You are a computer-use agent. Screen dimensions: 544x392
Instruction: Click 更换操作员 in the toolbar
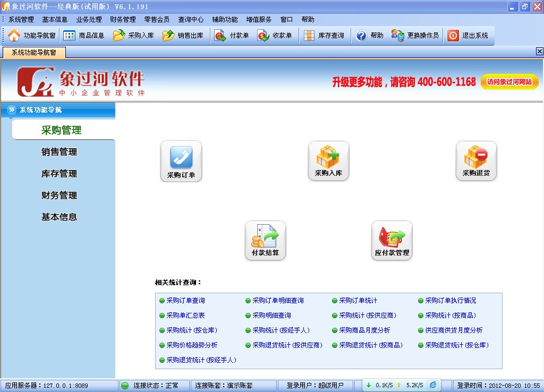415,36
